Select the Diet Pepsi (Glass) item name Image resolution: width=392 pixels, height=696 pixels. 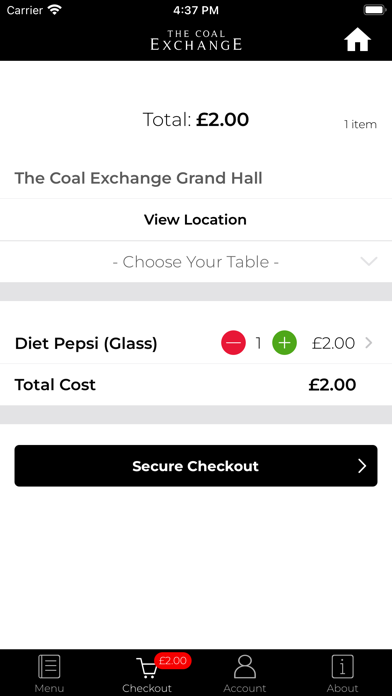coord(86,344)
